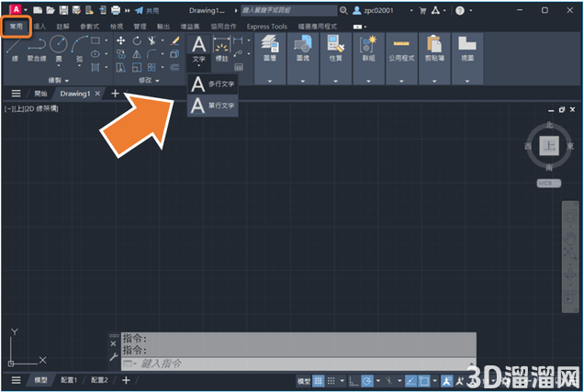Click the command line input field

tap(298, 364)
